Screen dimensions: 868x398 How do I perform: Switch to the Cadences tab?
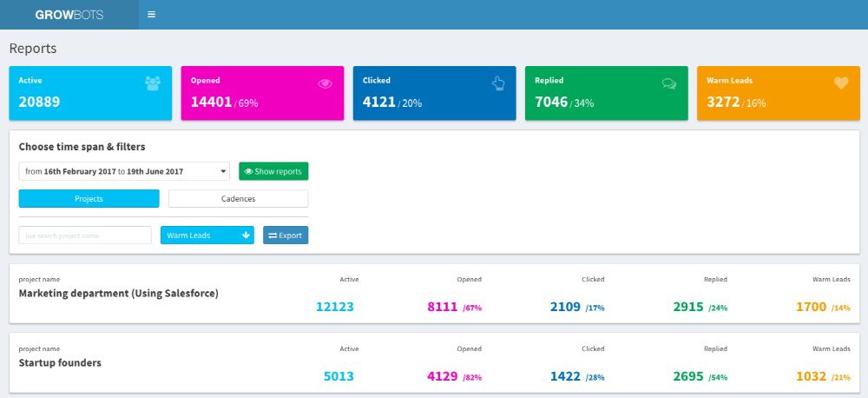[238, 198]
